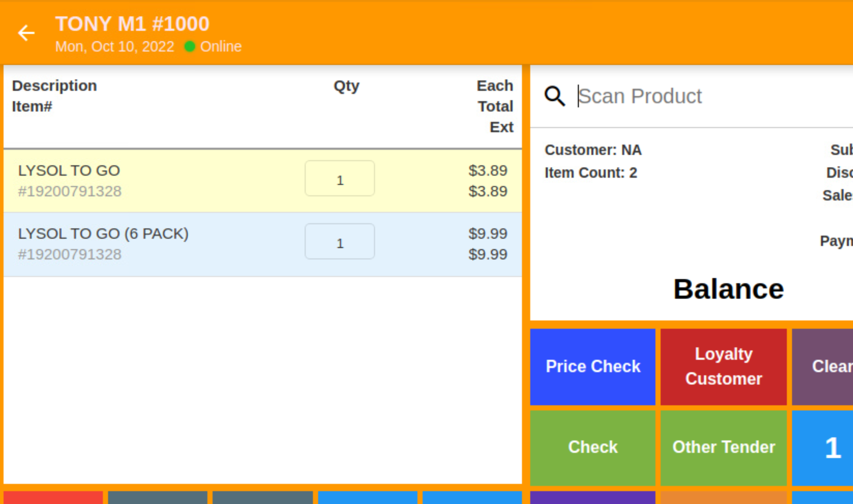This screenshot has width=853, height=504.
Task: Click Customer: NA label
Action: pos(593,150)
